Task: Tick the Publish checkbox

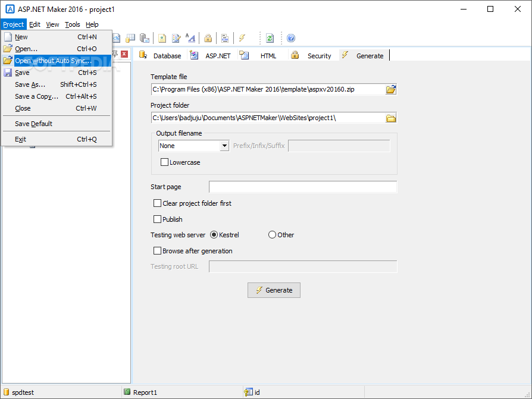Action: tap(158, 219)
